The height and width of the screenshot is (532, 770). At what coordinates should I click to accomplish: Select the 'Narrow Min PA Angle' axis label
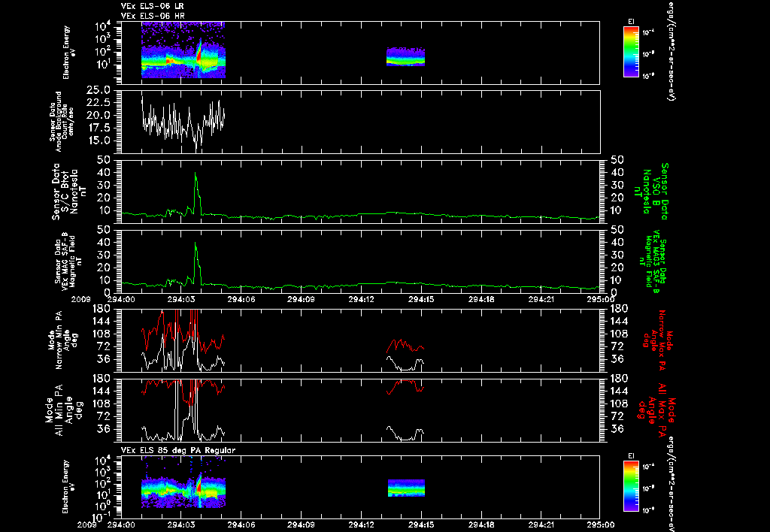tap(63, 340)
